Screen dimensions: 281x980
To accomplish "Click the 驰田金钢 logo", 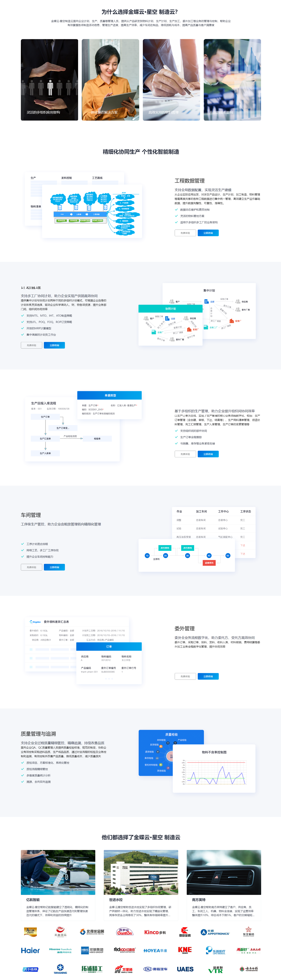I will click(x=185, y=932).
